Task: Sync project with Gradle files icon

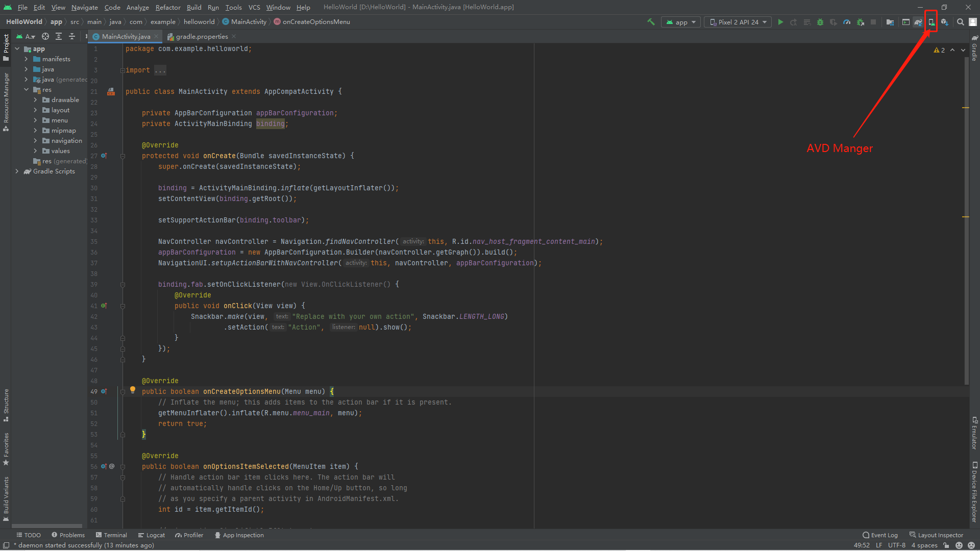Action: [918, 22]
